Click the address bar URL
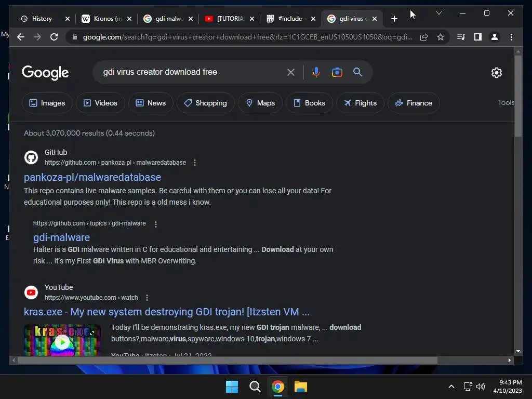The image size is (532, 399). (x=248, y=37)
